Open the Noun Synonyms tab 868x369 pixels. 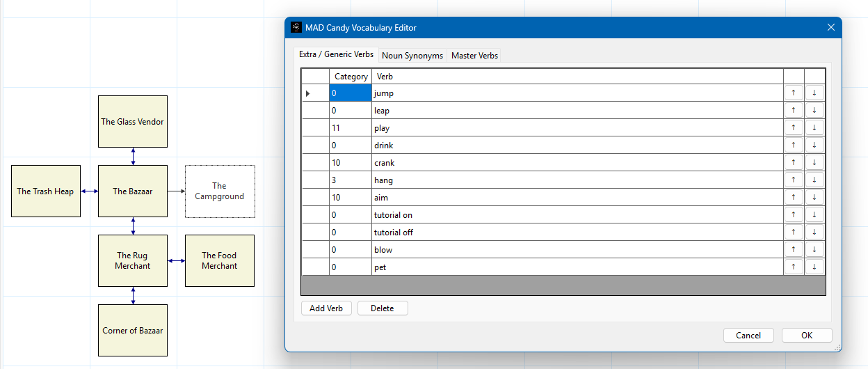pos(412,56)
